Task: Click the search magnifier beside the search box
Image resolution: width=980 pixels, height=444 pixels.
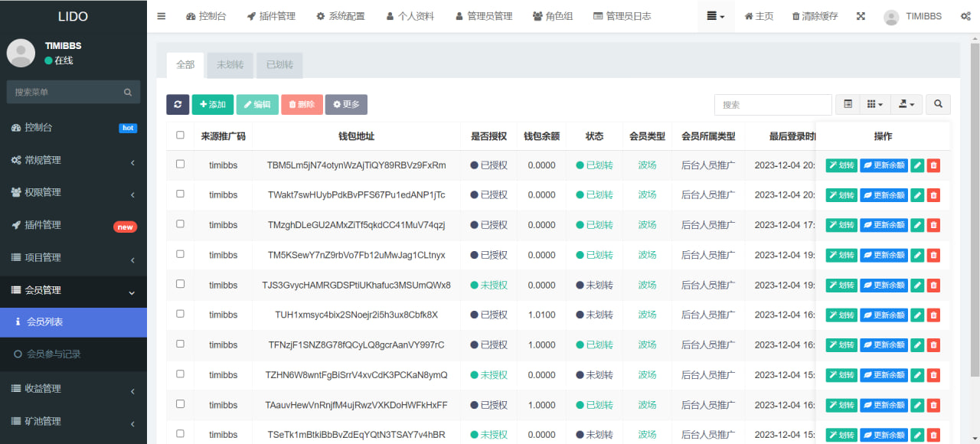Action: pyautogui.click(x=938, y=104)
